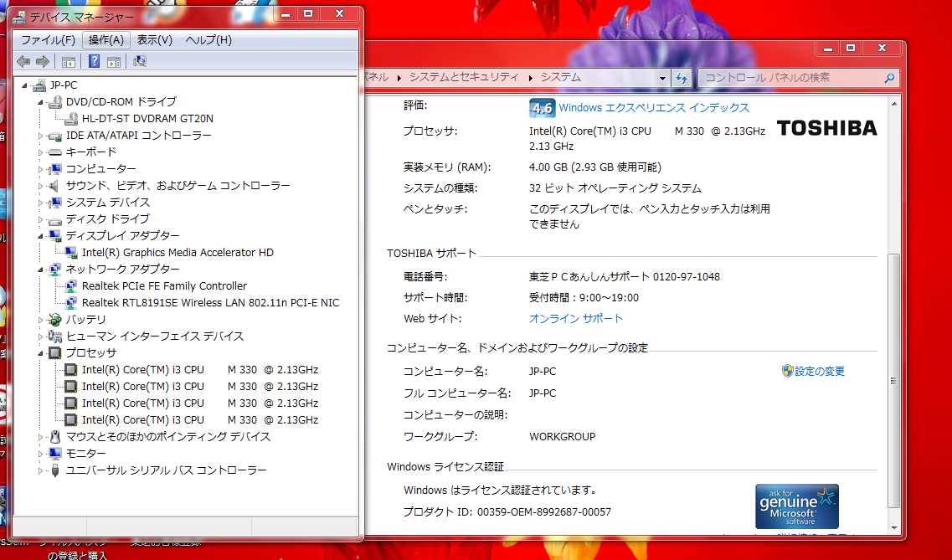Click the TOSHIBA logo in System window
This screenshot has height=560, width=952.
point(827,128)
